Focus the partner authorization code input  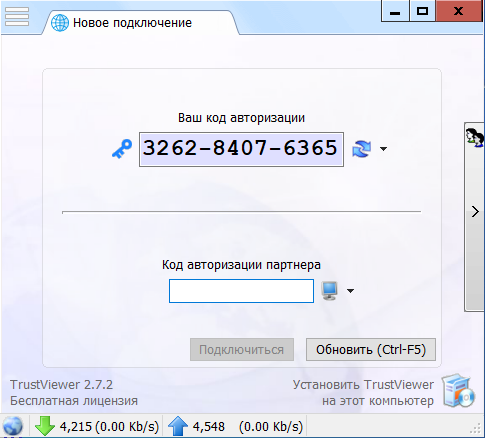(x=241, y=291)
